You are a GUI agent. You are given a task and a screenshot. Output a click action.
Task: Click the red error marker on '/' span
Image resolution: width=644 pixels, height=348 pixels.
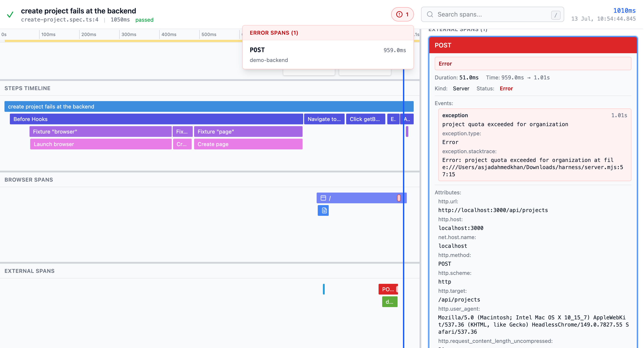point(399,198)
